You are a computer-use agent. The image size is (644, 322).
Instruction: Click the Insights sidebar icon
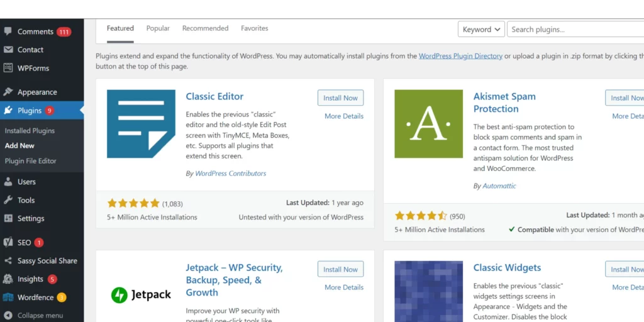tap(8, 279)
